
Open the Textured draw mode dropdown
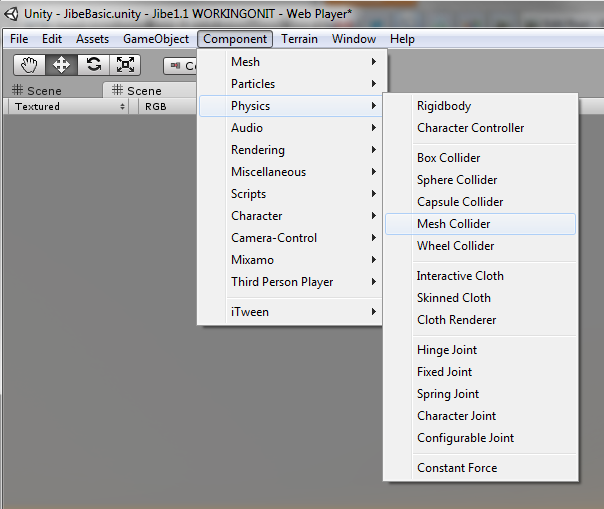(69, 106)
